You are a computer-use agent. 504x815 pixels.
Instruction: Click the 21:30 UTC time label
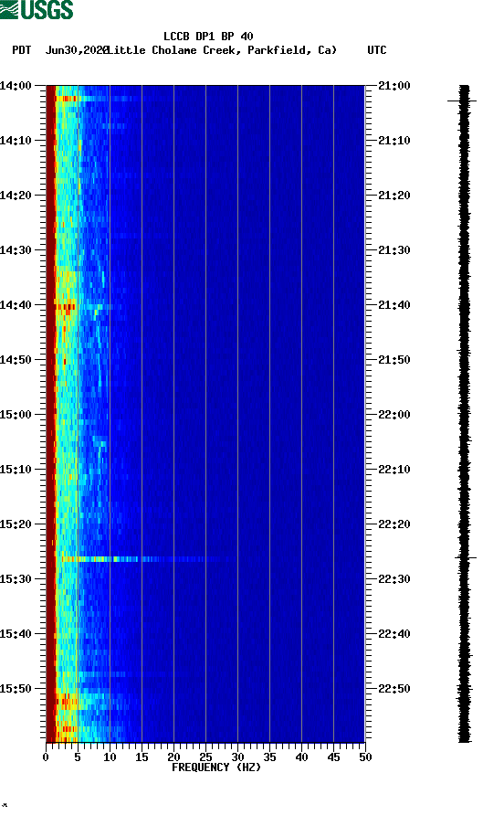394,250
